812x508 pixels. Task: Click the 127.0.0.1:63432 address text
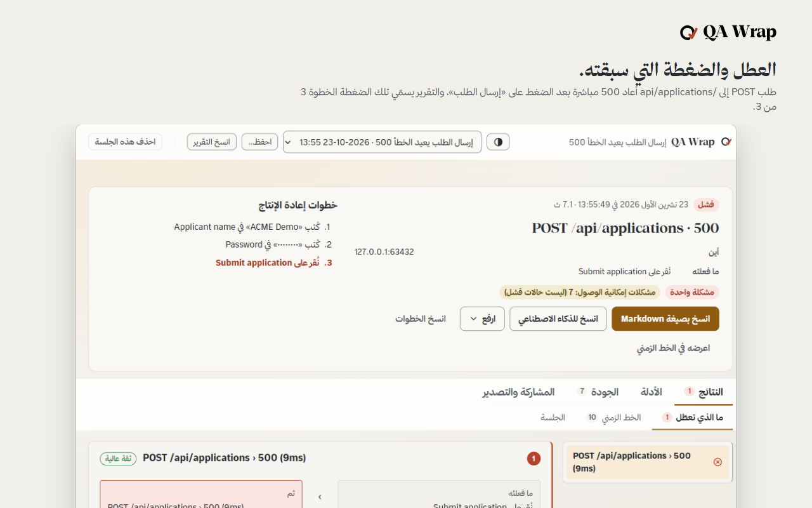384,252
